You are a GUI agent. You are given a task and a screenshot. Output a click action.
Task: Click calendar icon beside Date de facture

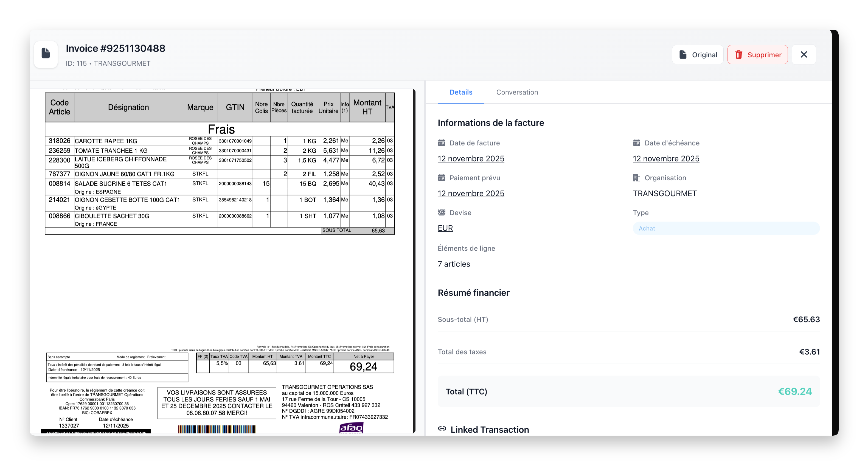[x=442, y=143]
